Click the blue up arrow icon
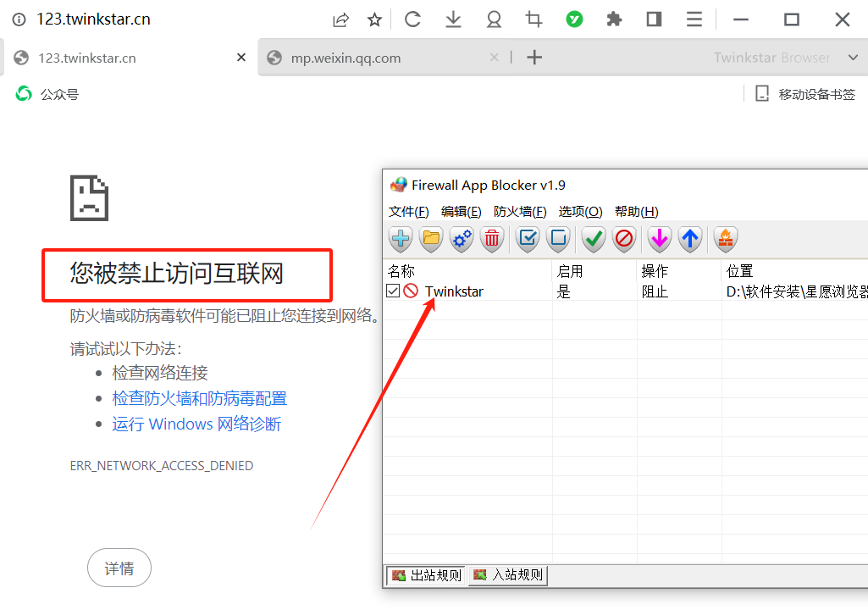868x610 pixels. coord(690,239)
